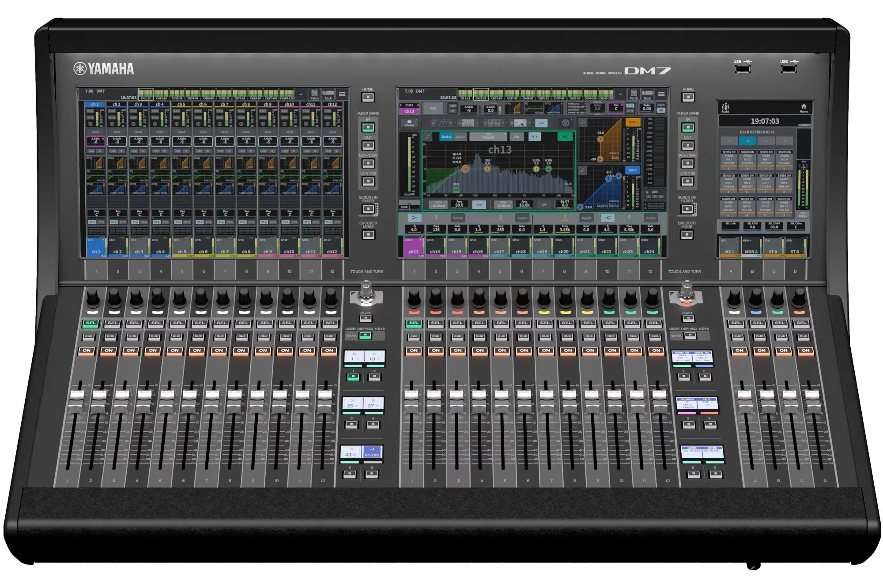Expand meter bridge dropdown arrow on left screen
This screenshot has width=883, height=588.
point(301,94)
